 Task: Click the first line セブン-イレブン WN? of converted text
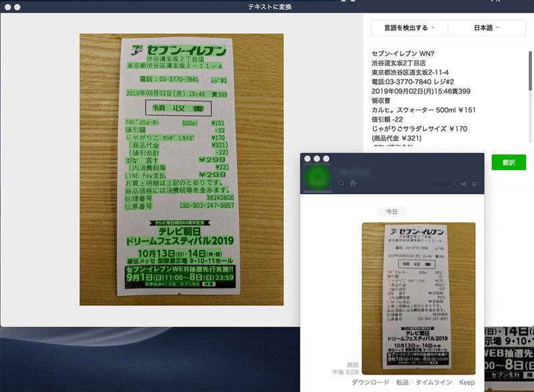tap(403, 53)
